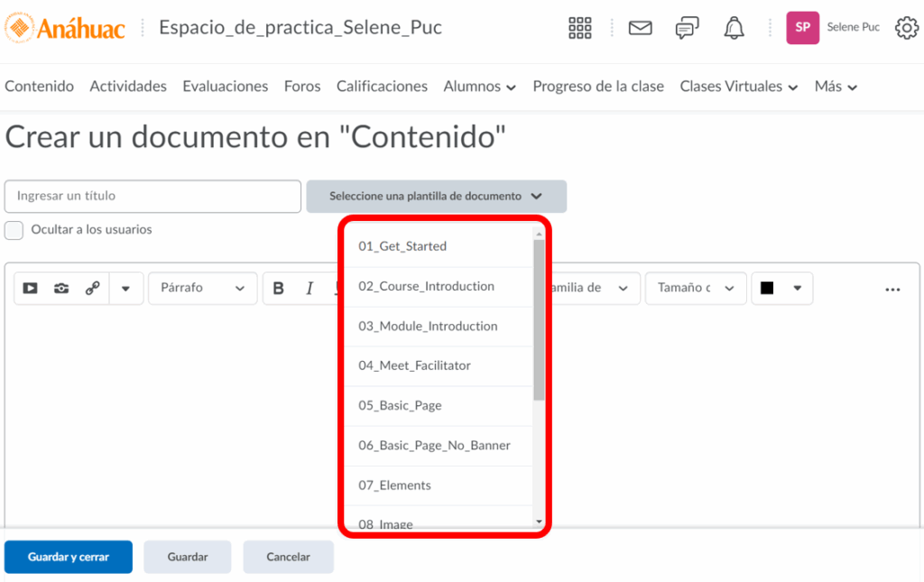Open the course selector grid icon

(579, 28)
